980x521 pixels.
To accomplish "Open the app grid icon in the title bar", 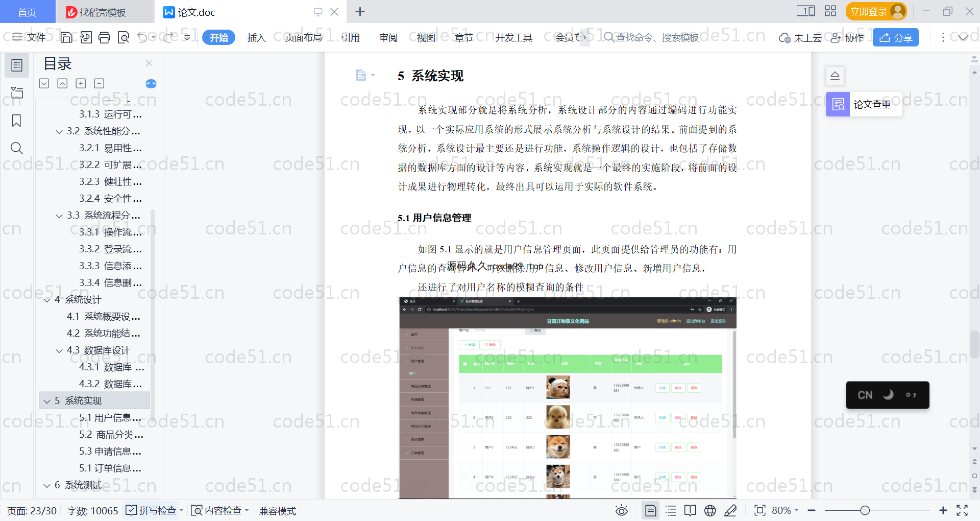I will tap(830, 11).
